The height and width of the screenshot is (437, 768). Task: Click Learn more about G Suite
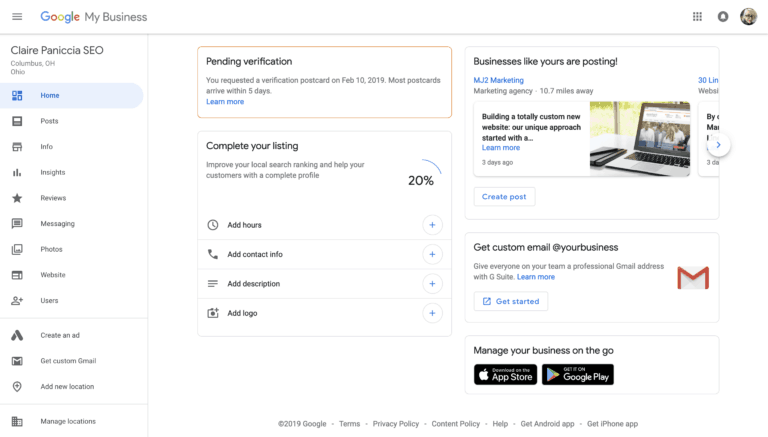pos(536,277)
